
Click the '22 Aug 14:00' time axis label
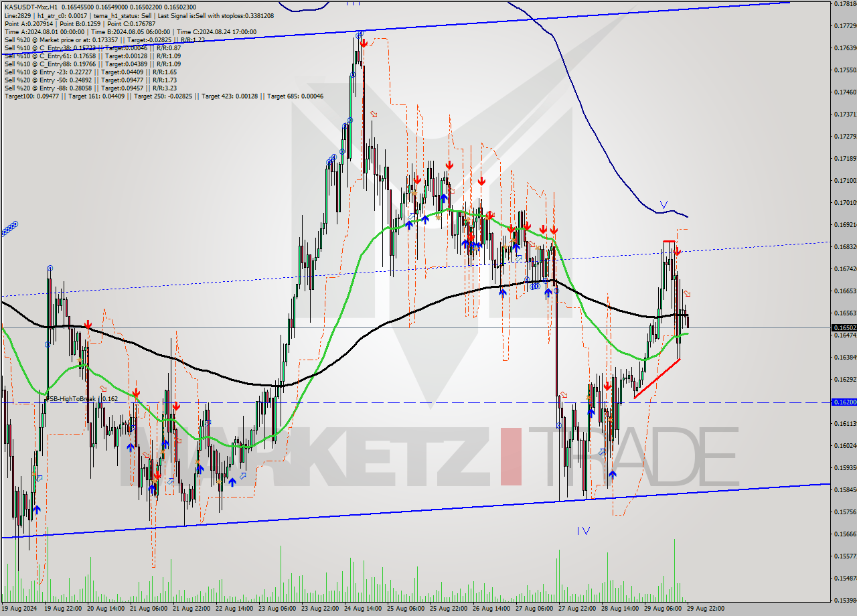coord(234,609)
